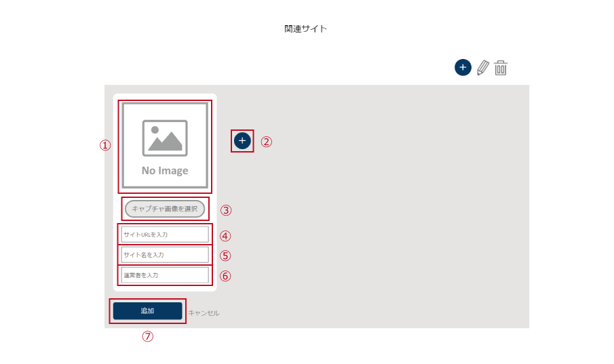Focus the 運営者を入力 field
Viewport: 614px width, 364px height.
165,275
